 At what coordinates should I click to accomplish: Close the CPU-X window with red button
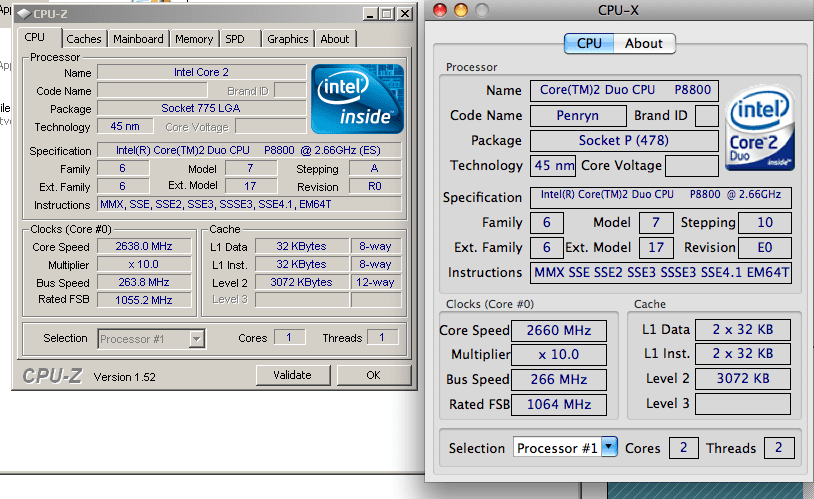440,10
